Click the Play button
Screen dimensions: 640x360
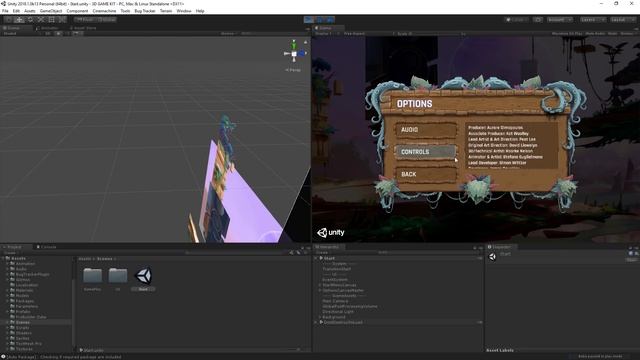pyautogui.click(x=309, y=20)
